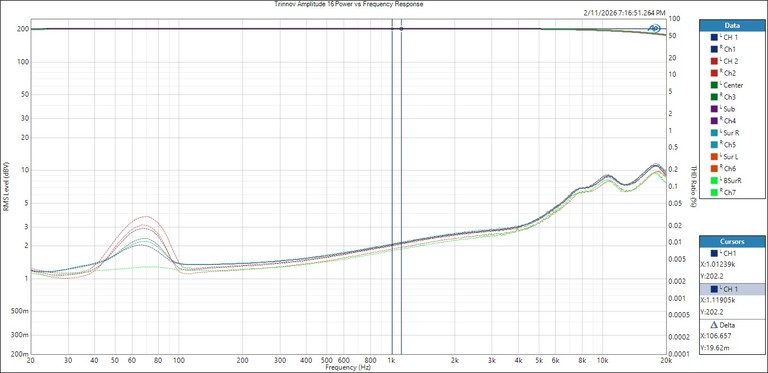The width and height of the screenshot is (768, 373).
Task: Click the Y:202.2 value below X:1.01239k
Action: pos(711,275)
